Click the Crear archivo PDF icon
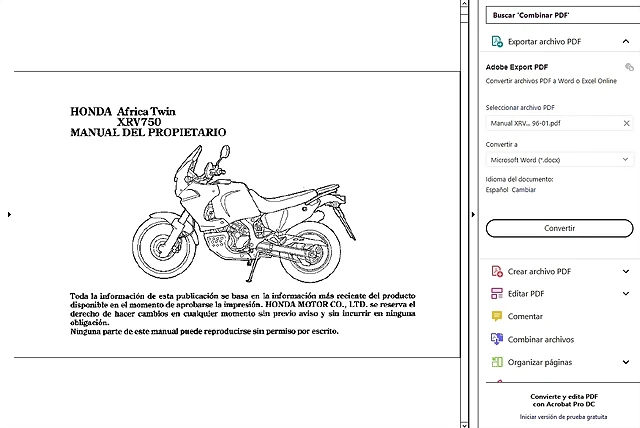Viewport: 640px width, 428px height. [497, 271]
